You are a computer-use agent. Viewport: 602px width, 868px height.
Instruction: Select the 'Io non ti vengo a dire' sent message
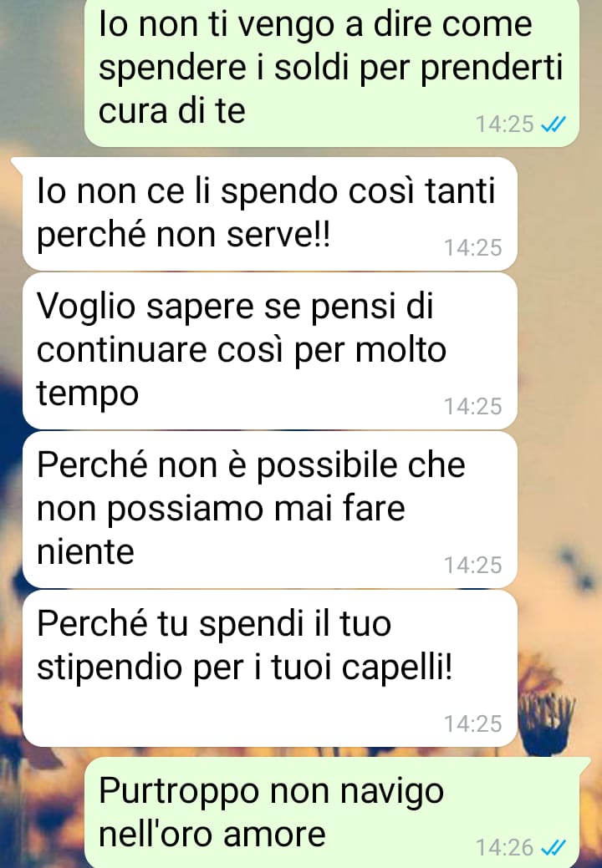pos(331,71)
